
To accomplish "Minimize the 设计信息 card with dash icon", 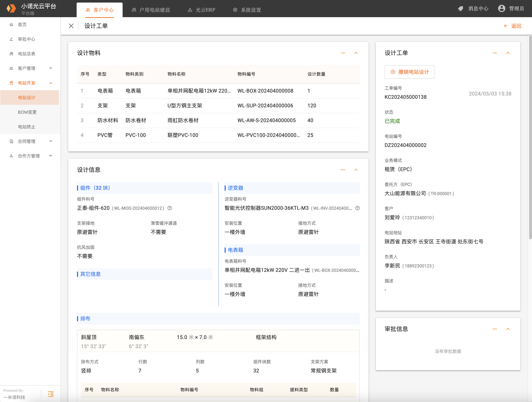I will coord(343,170).
